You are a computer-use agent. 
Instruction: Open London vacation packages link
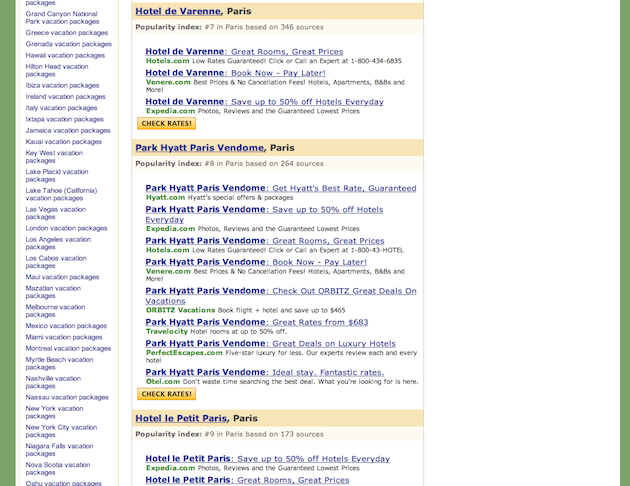coord(66,229)
